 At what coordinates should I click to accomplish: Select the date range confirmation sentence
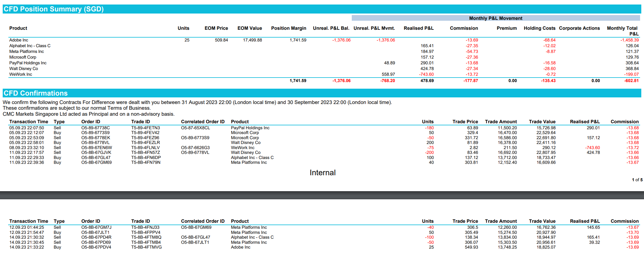click(x=197, y=102)
